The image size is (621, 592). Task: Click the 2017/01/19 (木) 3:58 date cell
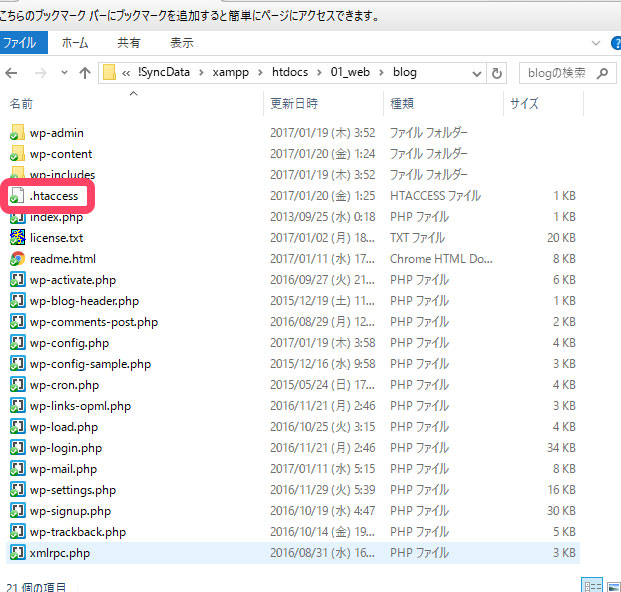(x=322, y=343)
